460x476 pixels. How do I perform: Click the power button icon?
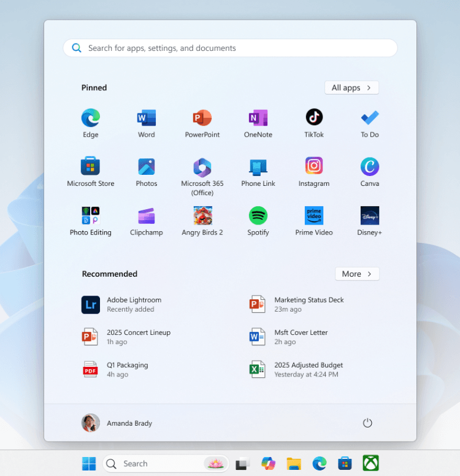pyautogui.click(x=367, y=423)
